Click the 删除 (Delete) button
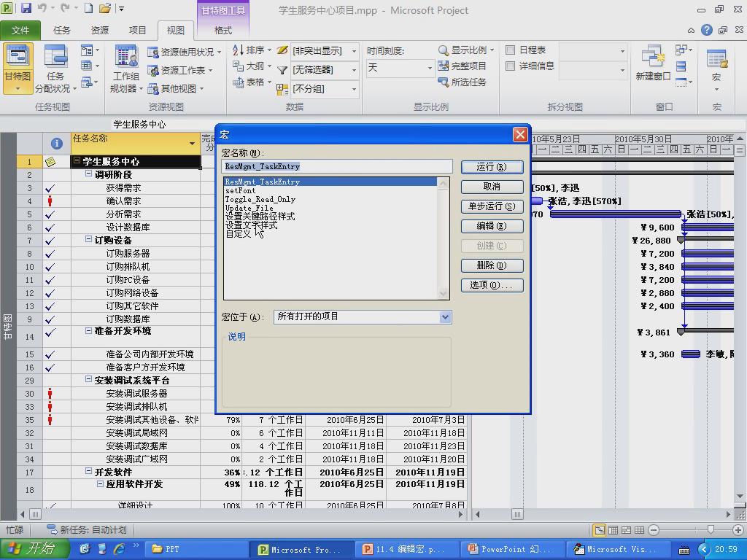This screenshot has width=747, height=560. coord(492,265)
